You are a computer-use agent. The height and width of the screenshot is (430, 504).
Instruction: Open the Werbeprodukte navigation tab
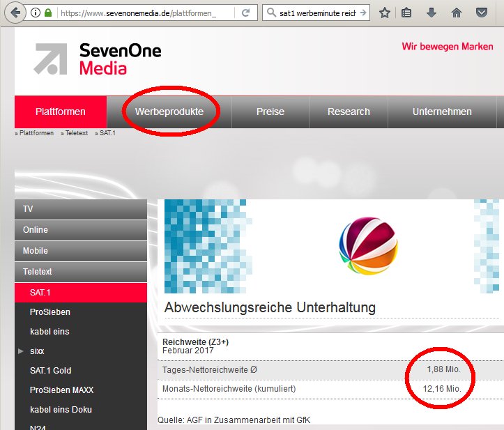coord(169,112)
